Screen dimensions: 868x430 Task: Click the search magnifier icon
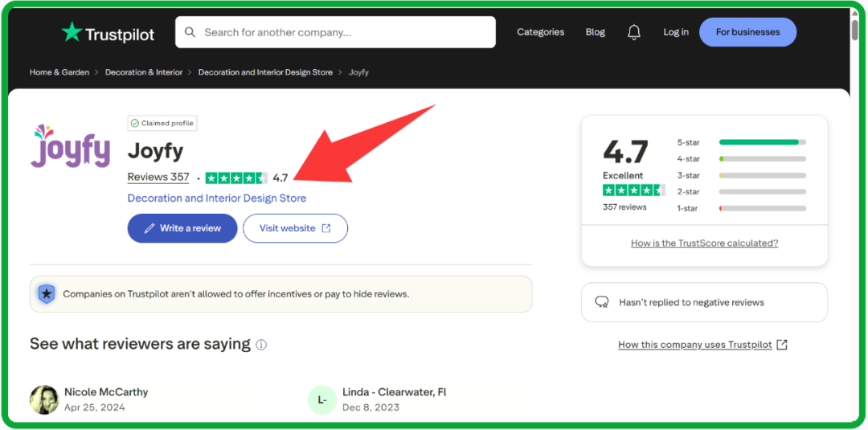coord(190,32)
